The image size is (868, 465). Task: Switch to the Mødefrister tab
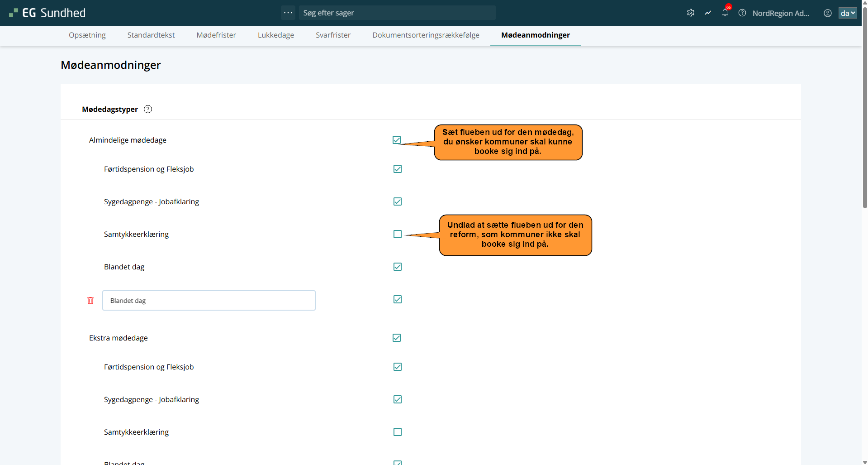[216, 35]
